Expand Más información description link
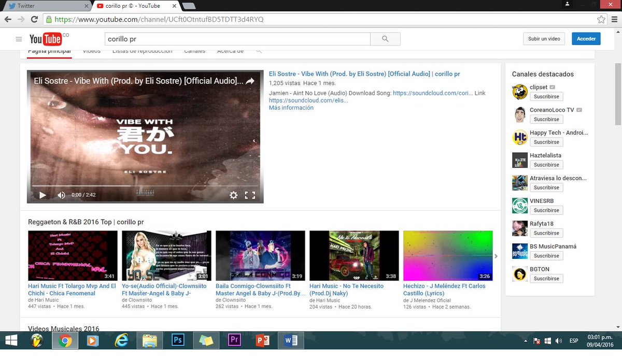Viewport: 622px width, 364px height. point(291,108)
